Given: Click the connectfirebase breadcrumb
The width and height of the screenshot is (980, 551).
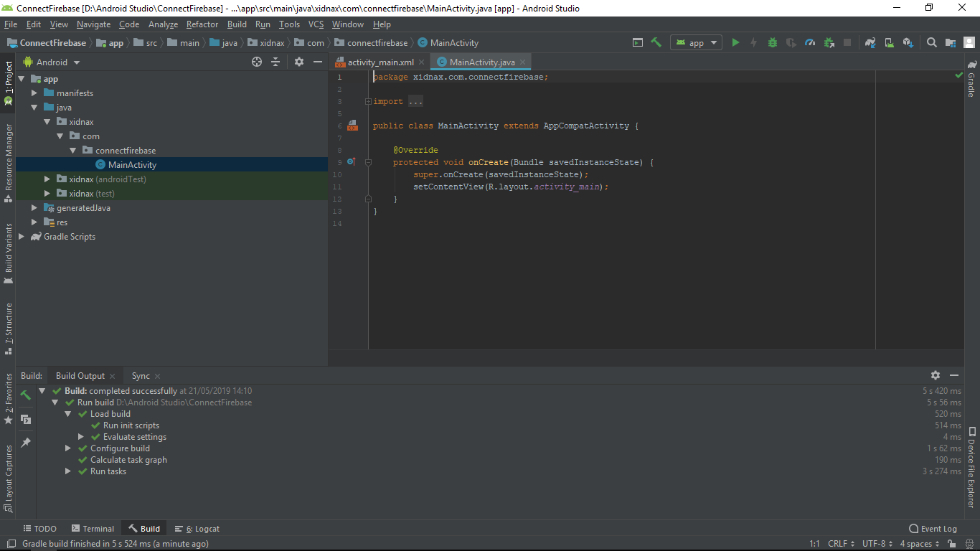Looking at the screenshot, I should pos(371,43).
